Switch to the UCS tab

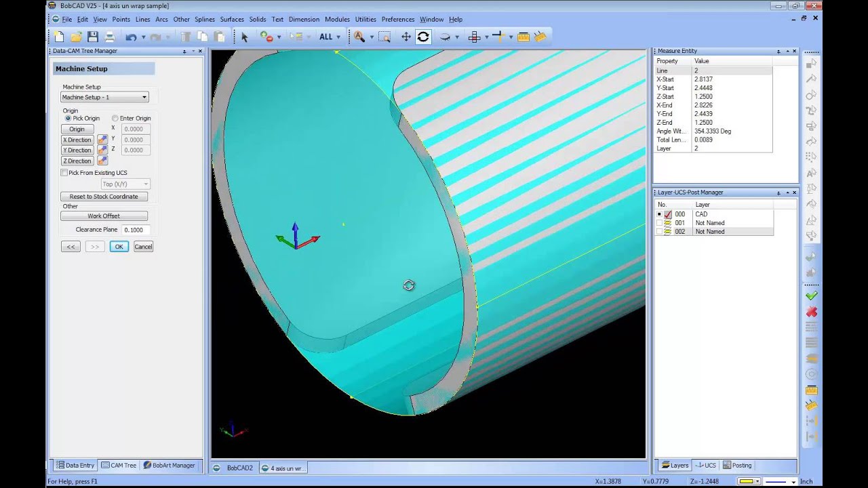click(706, 466)
